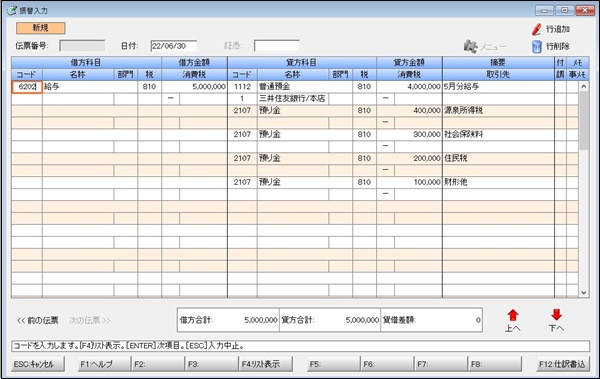Click the 借方金額 column header
Image resolution: width=600 pixels, height=379 pixels.
click(x=194, y=62)
